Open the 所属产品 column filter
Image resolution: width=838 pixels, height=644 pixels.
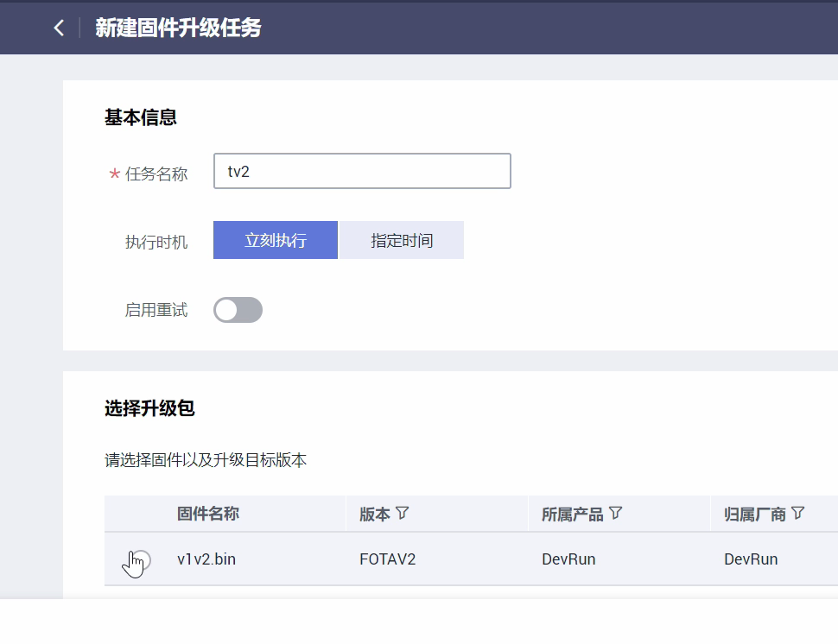coord(615,514)
